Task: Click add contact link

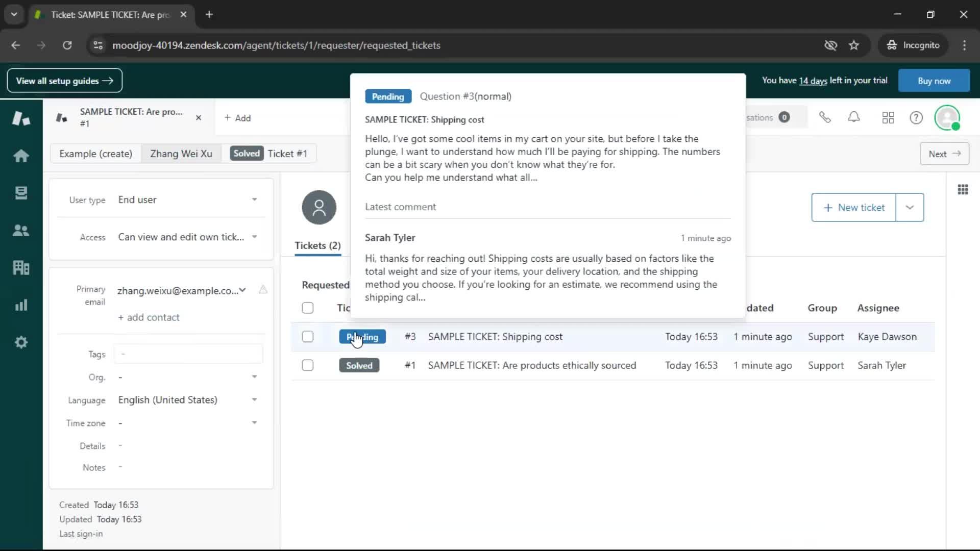Action: tap(149, 317)
